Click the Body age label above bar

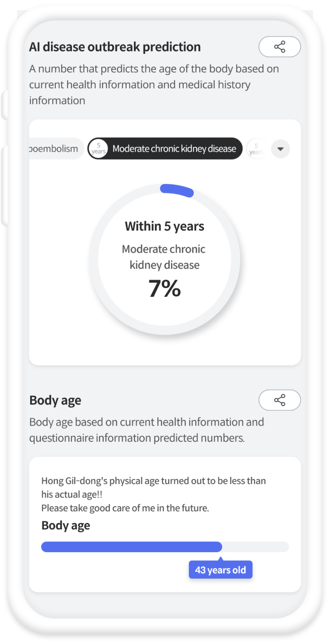[x=66, y=525]
